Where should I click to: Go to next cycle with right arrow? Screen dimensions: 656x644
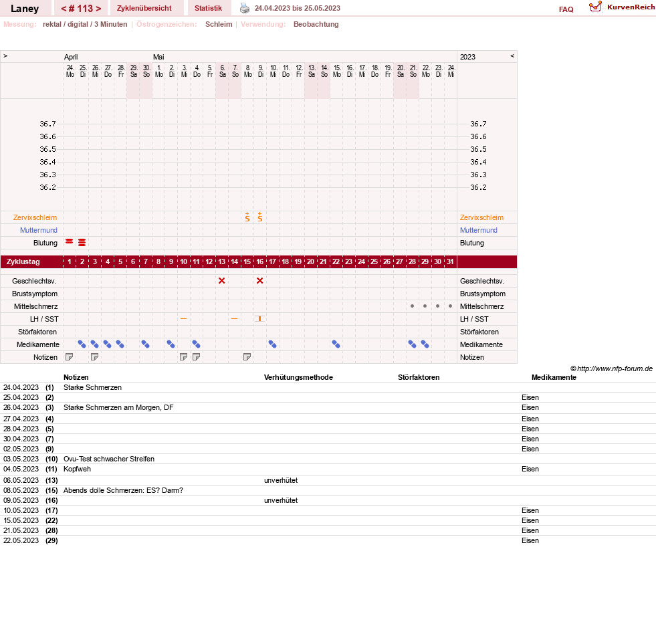pyautogui.click(x=98, y=9)
